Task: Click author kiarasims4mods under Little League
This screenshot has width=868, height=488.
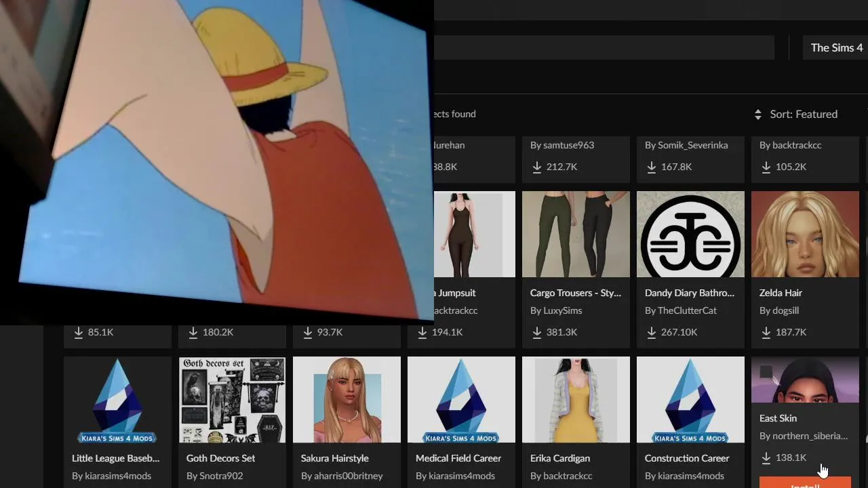Action: pyautogui.click(x=118, y=476)
